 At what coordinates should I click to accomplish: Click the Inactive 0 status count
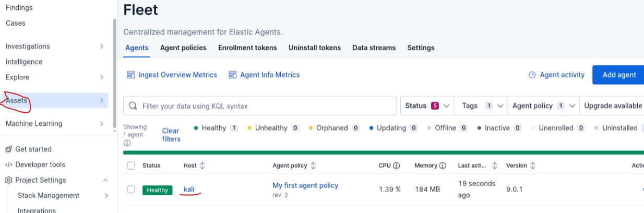499,128
